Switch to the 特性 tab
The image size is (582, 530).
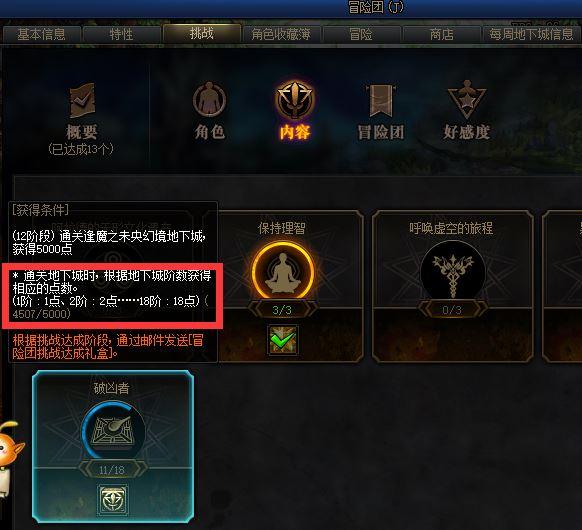[121, 35]
